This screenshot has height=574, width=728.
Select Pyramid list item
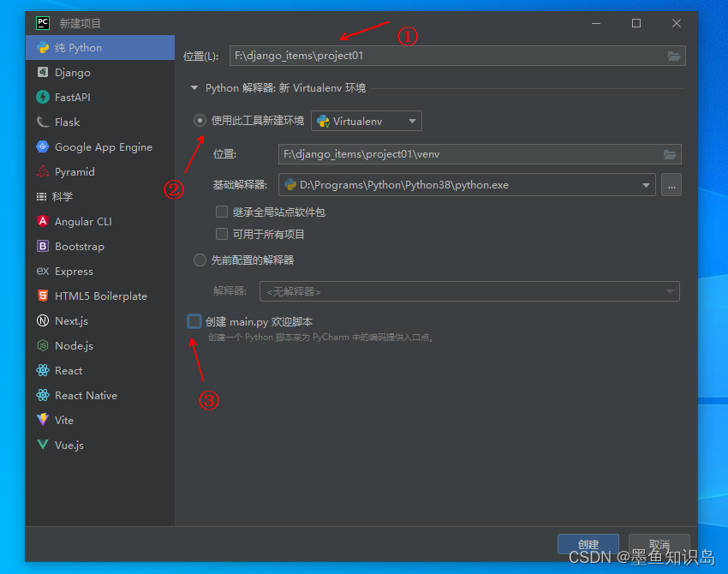coord(100,172)
